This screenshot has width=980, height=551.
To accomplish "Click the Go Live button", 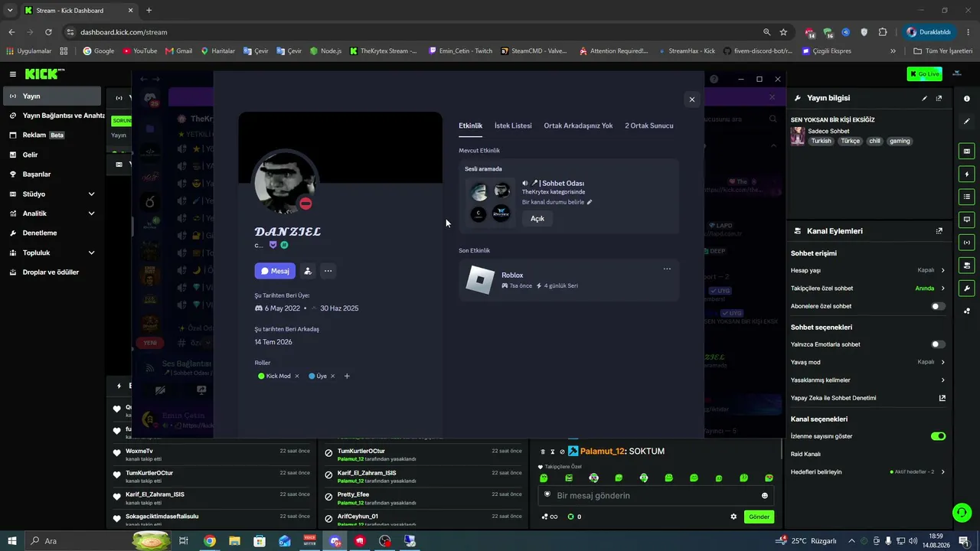I will pyautogui.click(x=924, y=74).
